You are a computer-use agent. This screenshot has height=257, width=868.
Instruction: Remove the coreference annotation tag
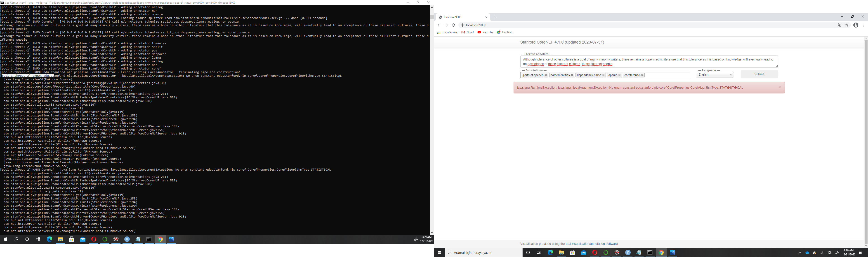pos(643,75)
